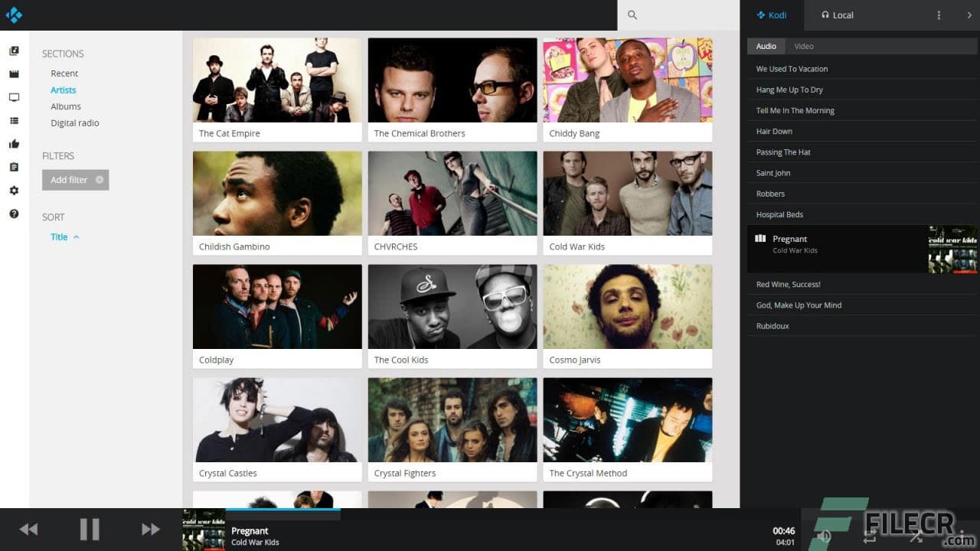Screen dimensions: 980x551
Task: Toggle repeat in the player bar
Action: tap(870, 536)
